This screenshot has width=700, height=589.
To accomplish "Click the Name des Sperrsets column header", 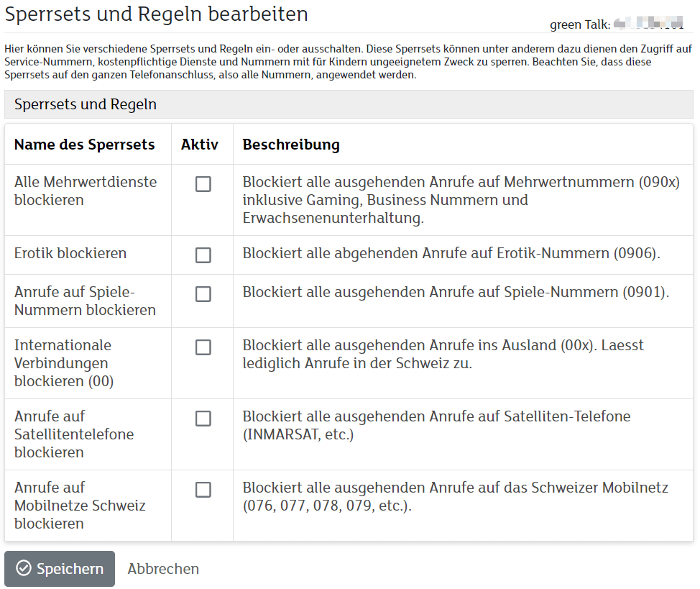I will pyautogui.click(x=84, y=145).
